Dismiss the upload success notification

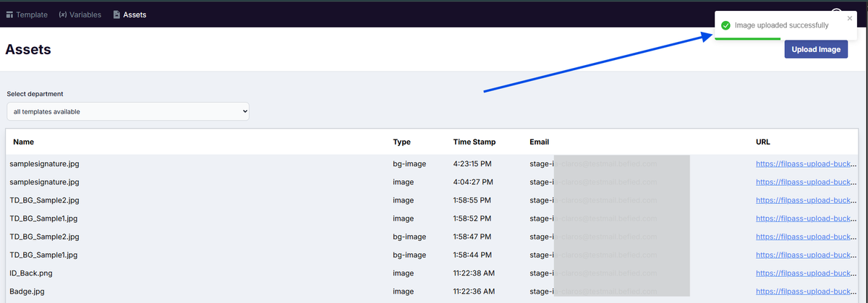pyautogui.click(x=850, y=18)
